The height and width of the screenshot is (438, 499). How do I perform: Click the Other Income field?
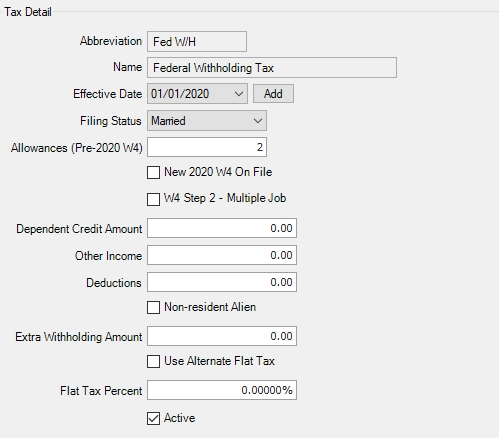point(222,255)
